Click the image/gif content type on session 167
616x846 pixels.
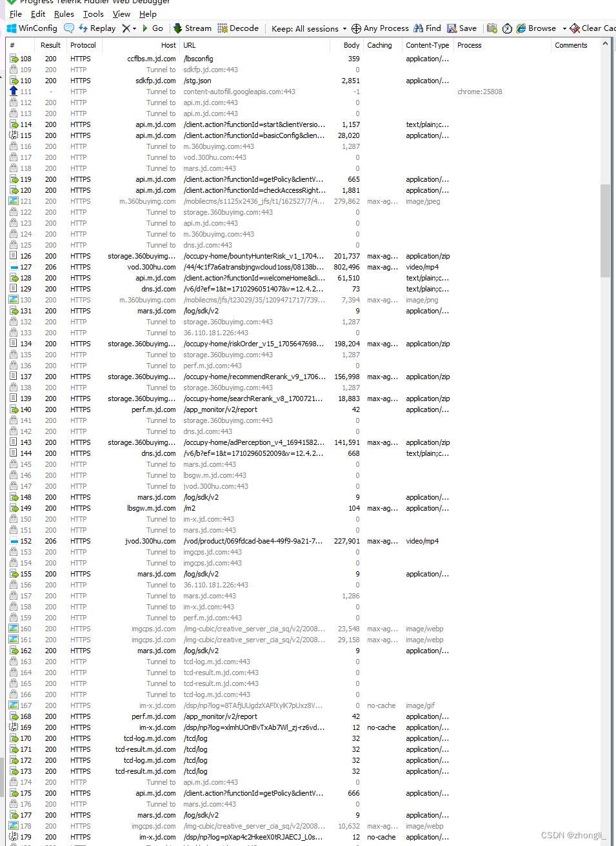tap(421, 705)
